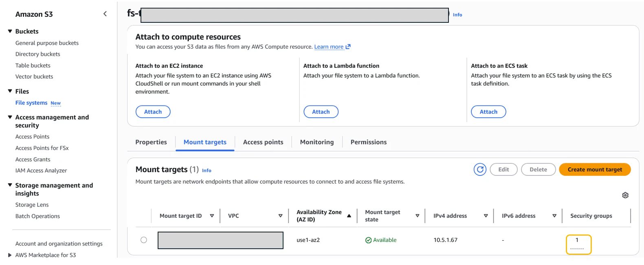The height and width of the screenshot is (265, 644).
Task: Attach file system to ECS task
Action: 488,112
